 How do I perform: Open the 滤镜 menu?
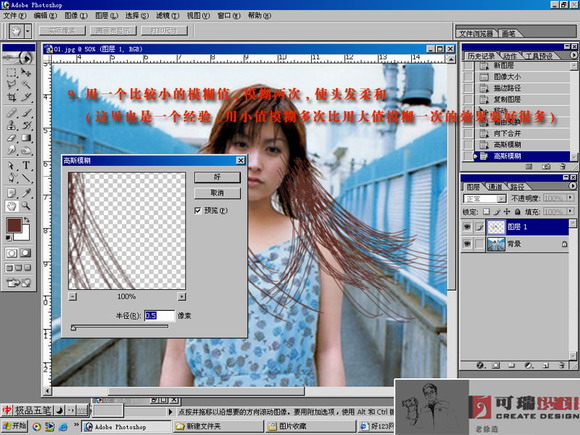click(167, 16)
